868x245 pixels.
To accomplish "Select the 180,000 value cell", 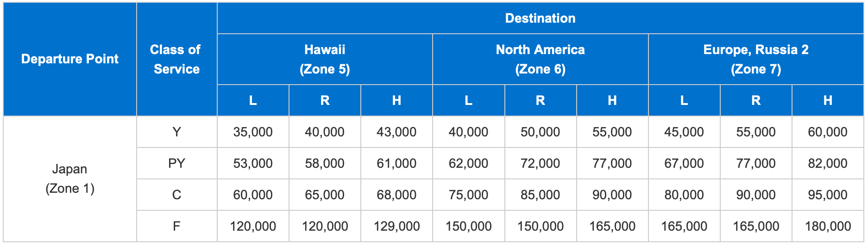I will click(x=828, y=226).
